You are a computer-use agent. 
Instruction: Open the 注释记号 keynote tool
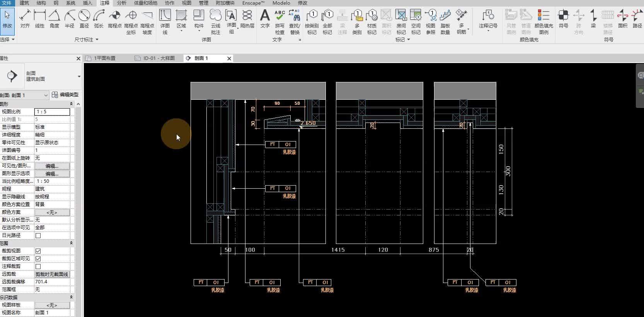point(488,21)
